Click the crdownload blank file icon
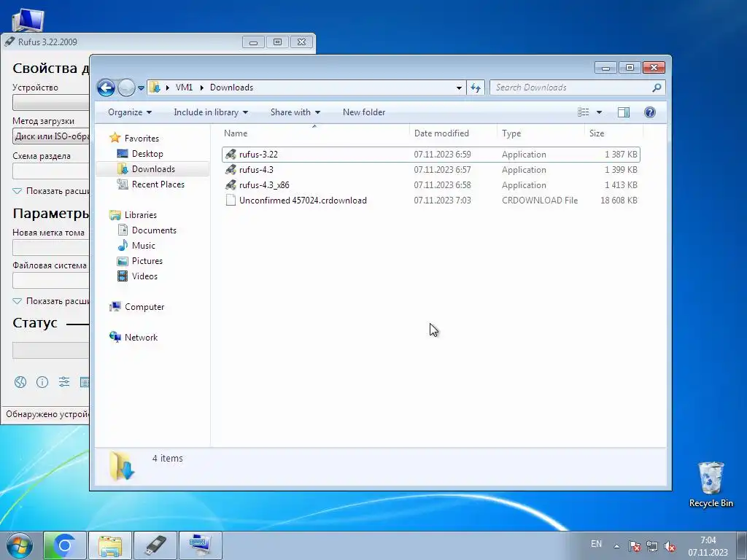Image resolution: width=747 pixels, height=560 pixels. pos(231,200)
